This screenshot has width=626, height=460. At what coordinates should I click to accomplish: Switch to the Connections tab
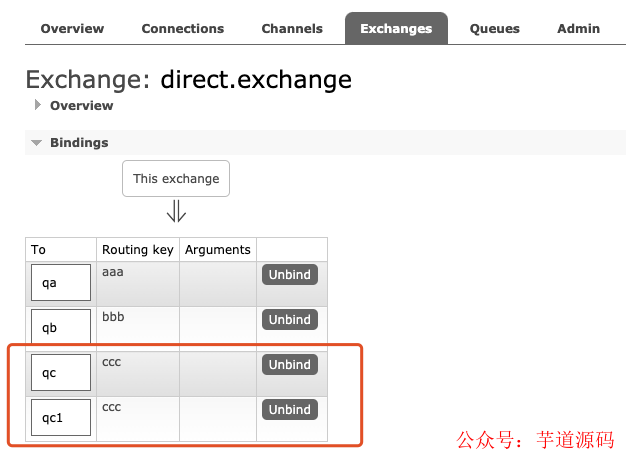click(x=183, y=29)
